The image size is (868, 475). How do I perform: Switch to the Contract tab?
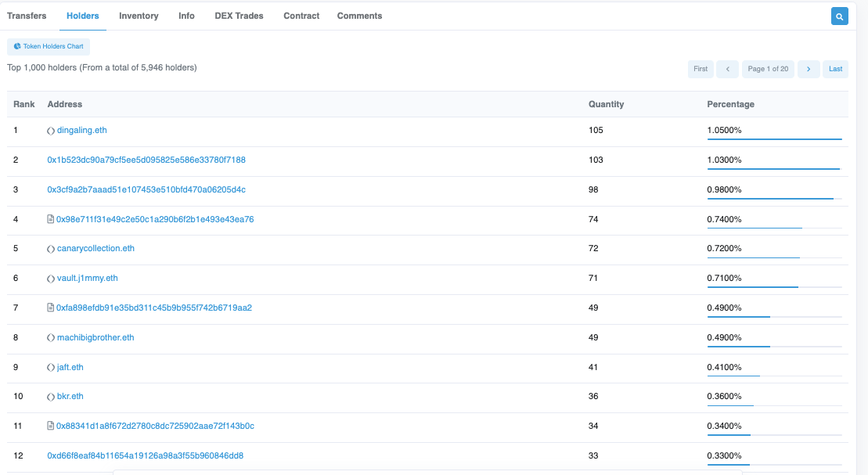click(301, 16)
